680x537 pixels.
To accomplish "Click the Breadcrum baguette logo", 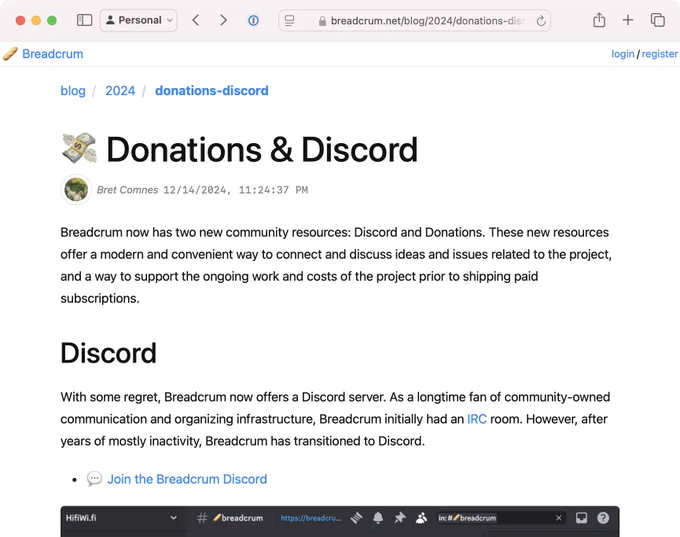I will 10,54.
